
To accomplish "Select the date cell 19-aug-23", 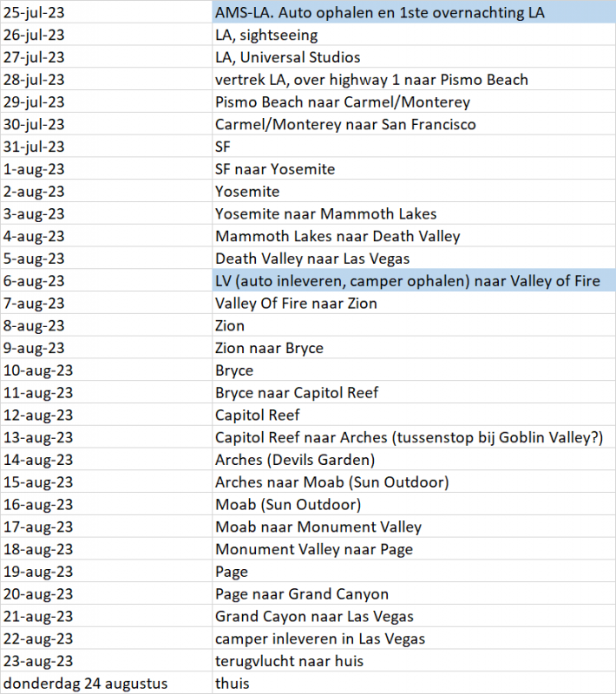I will pos(39,572).
